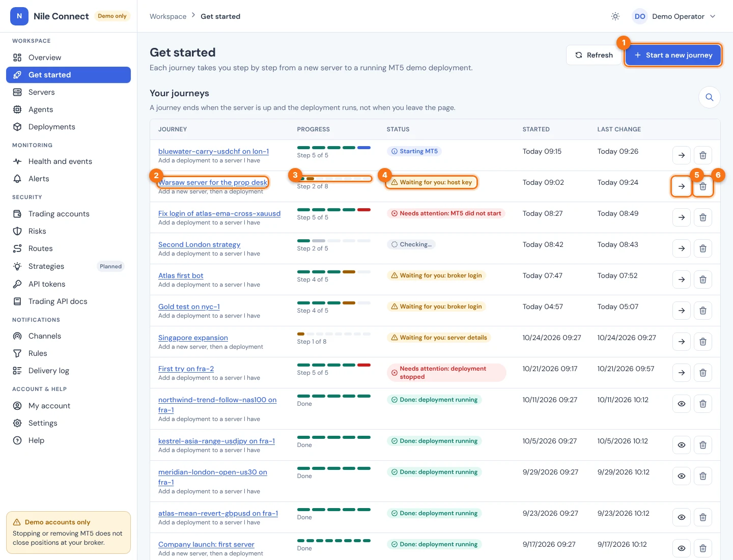Delete the bluewater-carry-usdchf journey
The image size is (733, 560).
pos(703,155)
